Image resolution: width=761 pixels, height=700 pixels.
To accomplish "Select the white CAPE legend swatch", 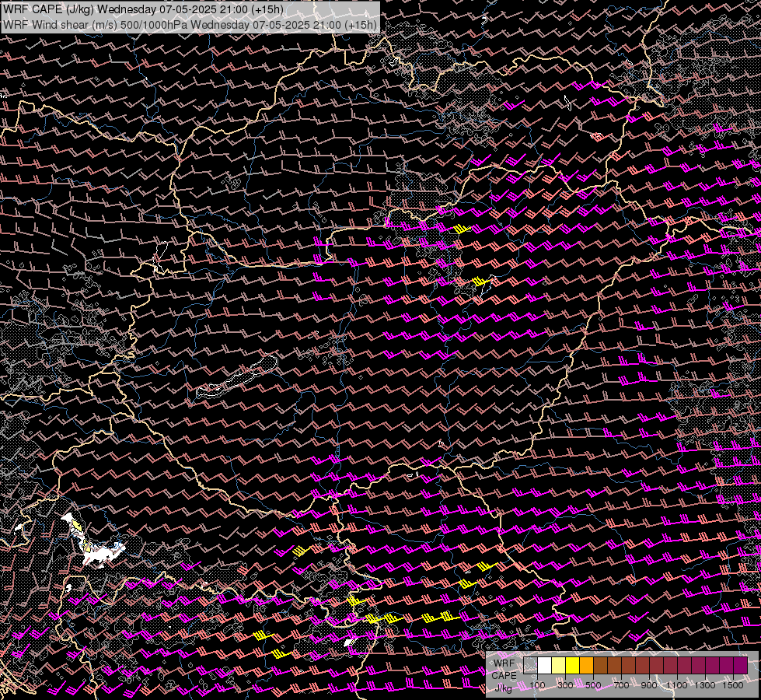I will (x=545, y=665).
